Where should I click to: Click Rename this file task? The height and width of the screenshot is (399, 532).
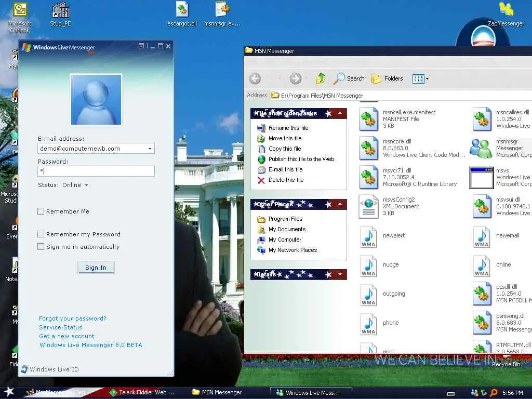pyautogui.click(x=288, y=128)
